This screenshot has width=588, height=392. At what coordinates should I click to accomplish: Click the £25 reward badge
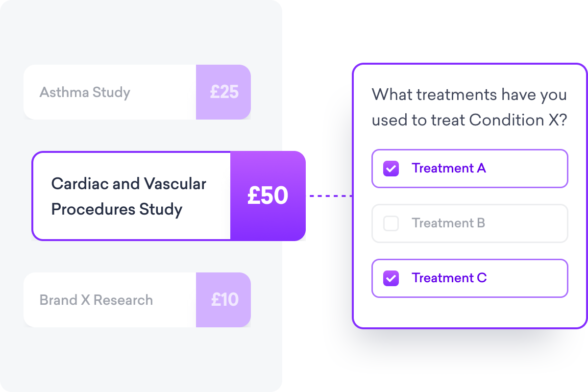coord(224,92)
